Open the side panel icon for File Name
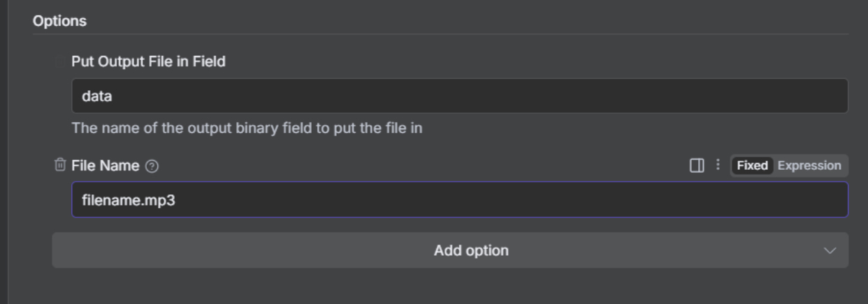868x304 pixels. click(696, 166)
